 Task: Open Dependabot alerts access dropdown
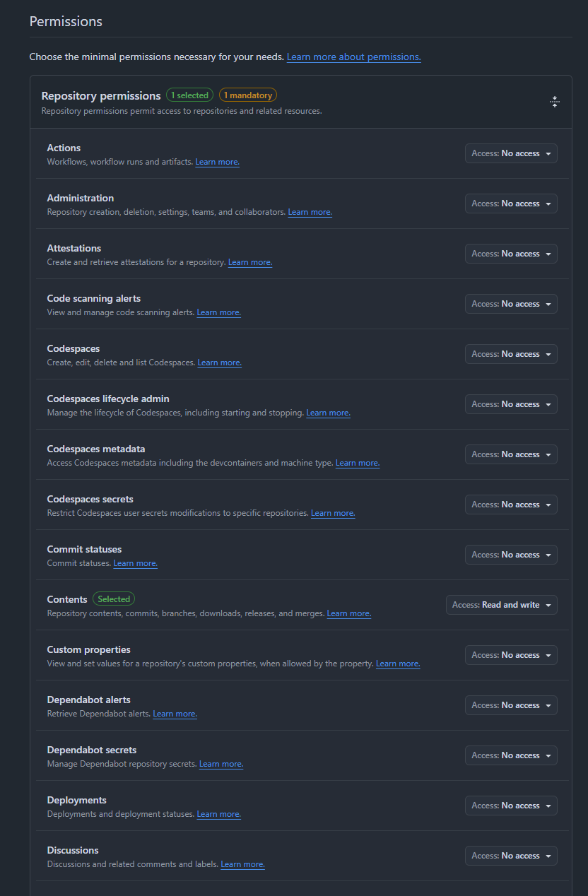[511, 705]
